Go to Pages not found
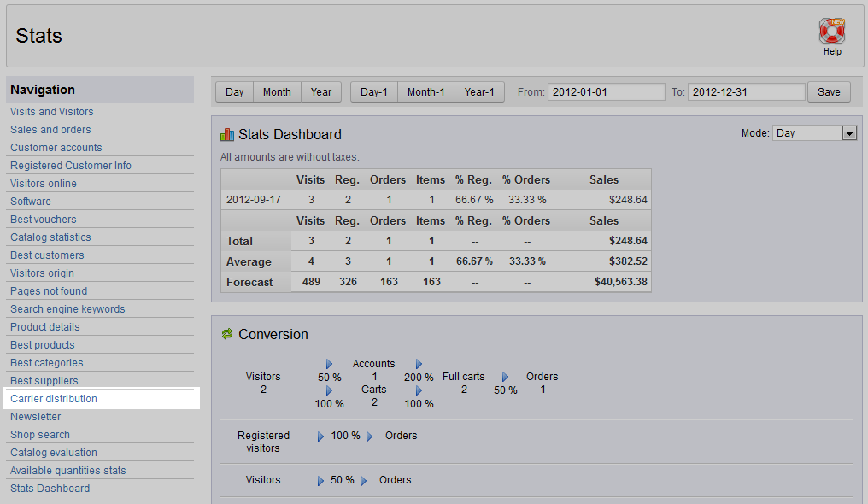 pos(49,291)
